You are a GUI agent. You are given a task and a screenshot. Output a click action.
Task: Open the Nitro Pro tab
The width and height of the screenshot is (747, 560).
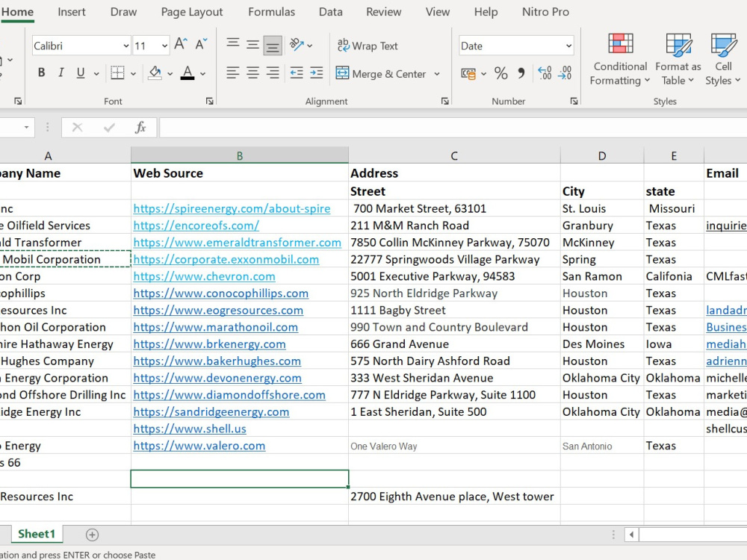545,12
